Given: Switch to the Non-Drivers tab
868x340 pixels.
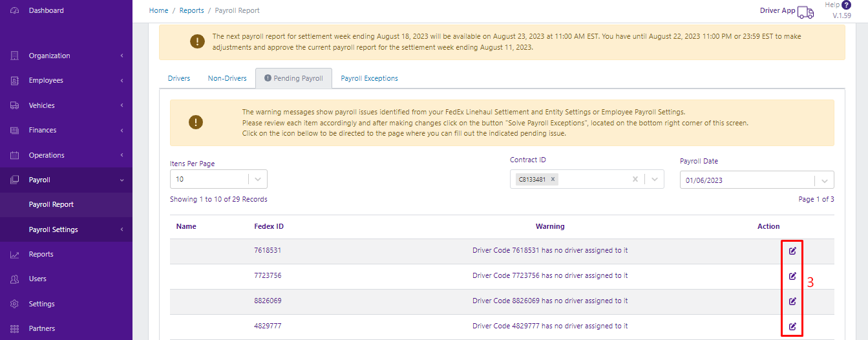Looking at the screenshot, I should (228, 78).
